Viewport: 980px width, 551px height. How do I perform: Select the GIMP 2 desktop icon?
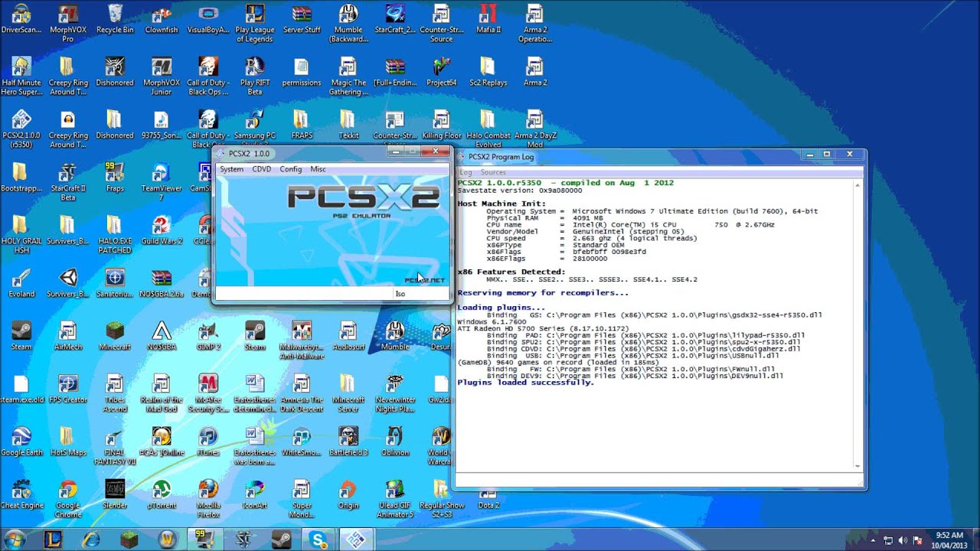click(207, 335)
